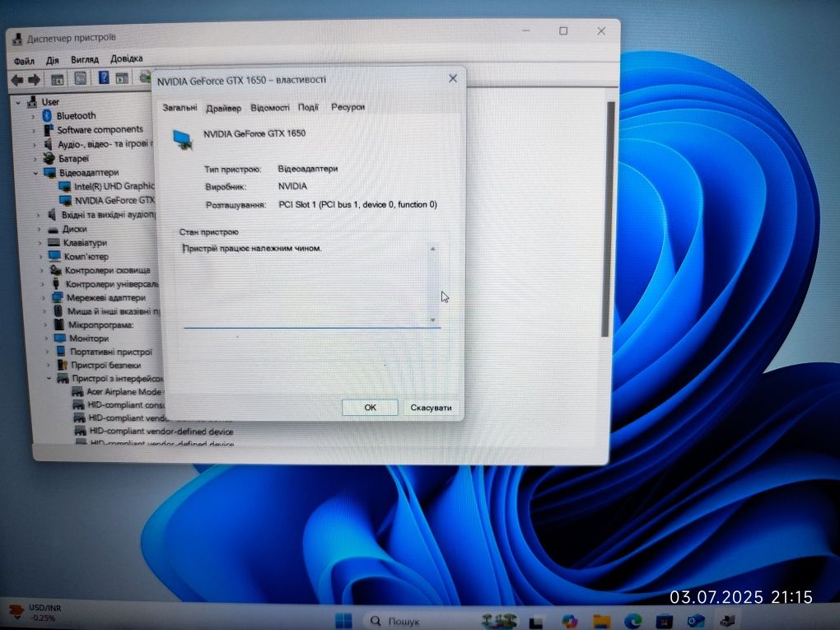Image resolution: width=840 pixels, height=630 pixels.
Task: Open Outlook from the taskbar
Action: click(x=696, y=621)
